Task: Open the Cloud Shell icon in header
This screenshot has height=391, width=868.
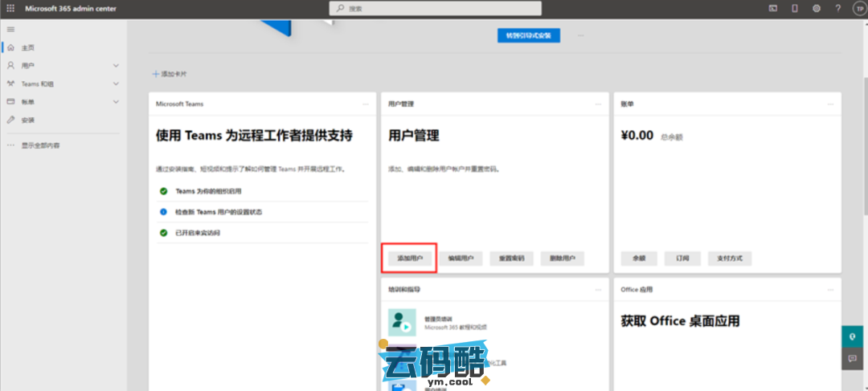Action: click(x=773, y=8)
